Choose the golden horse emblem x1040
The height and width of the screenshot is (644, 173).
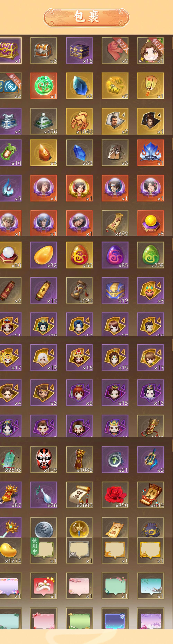79,121
